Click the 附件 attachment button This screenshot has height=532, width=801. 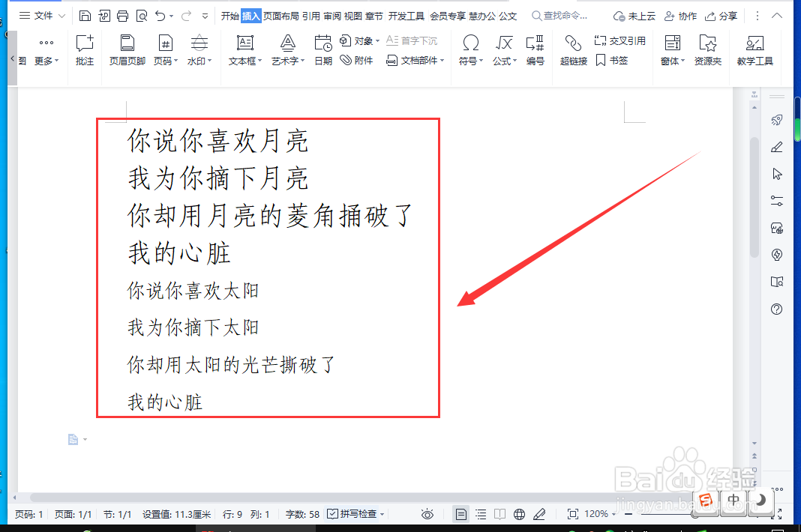(356, 60)
